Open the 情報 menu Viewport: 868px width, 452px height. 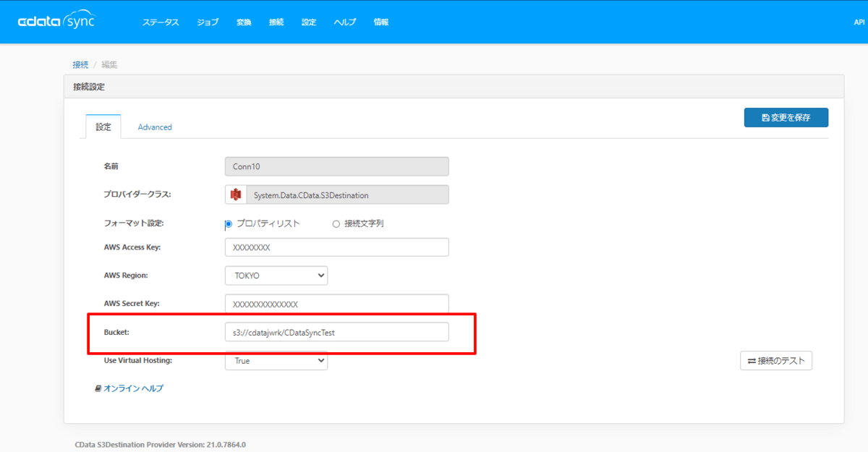tap(381, 22)
